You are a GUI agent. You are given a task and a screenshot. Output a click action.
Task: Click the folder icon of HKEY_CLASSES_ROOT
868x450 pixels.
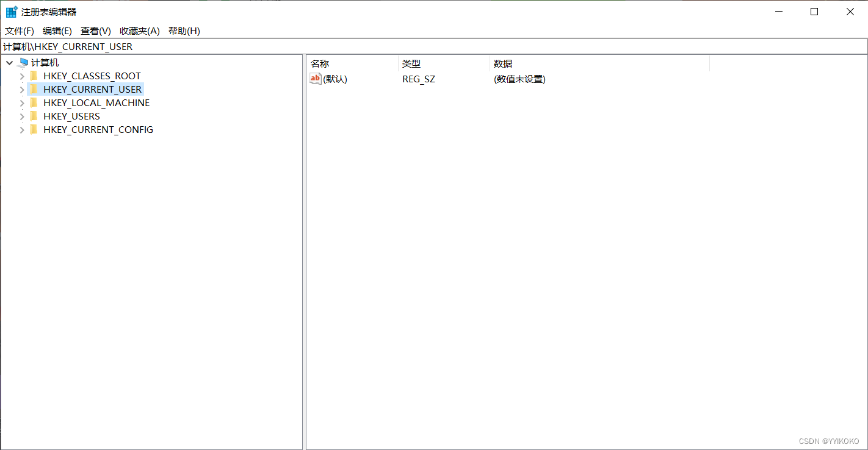click(x=34, y=76)
